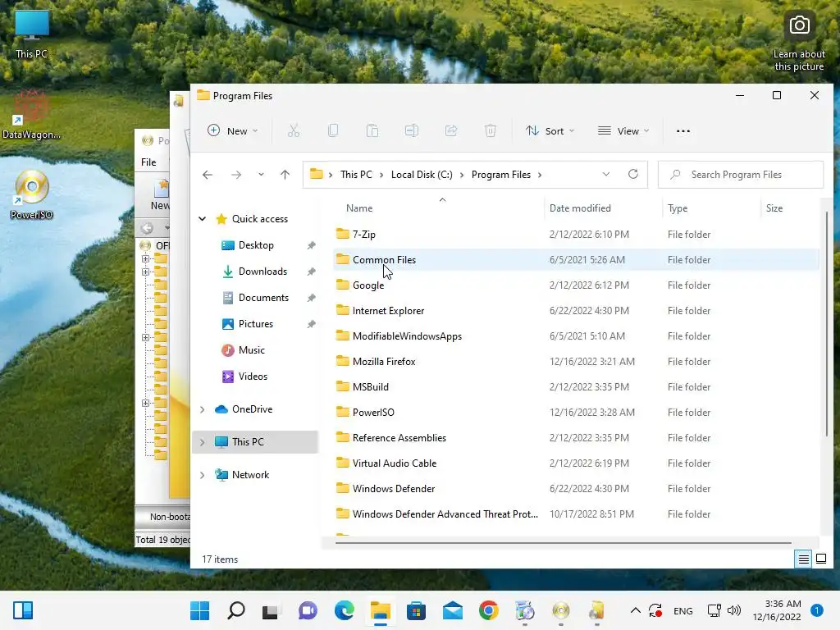The image size is (840, 630).
Task: Select the ModifiableWindowsApps folder
Action: (576, 336)
